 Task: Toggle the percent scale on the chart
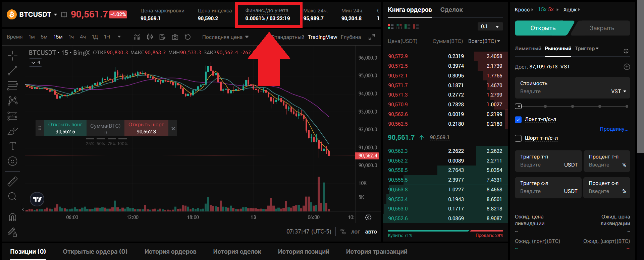pyautogui.click(x=343, y=232)
